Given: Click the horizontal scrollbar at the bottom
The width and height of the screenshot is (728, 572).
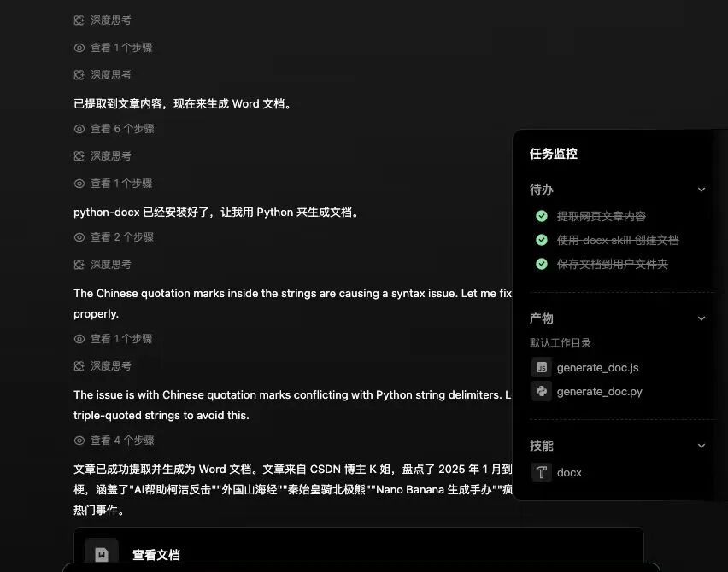Looking at the screenshot, I should point(359,569).
